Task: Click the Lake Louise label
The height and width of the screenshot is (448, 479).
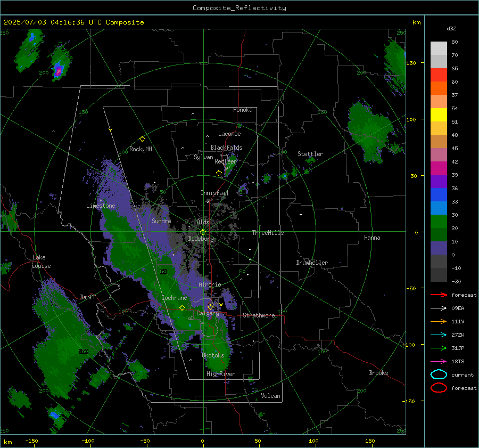Action: (x=41, y=262)
